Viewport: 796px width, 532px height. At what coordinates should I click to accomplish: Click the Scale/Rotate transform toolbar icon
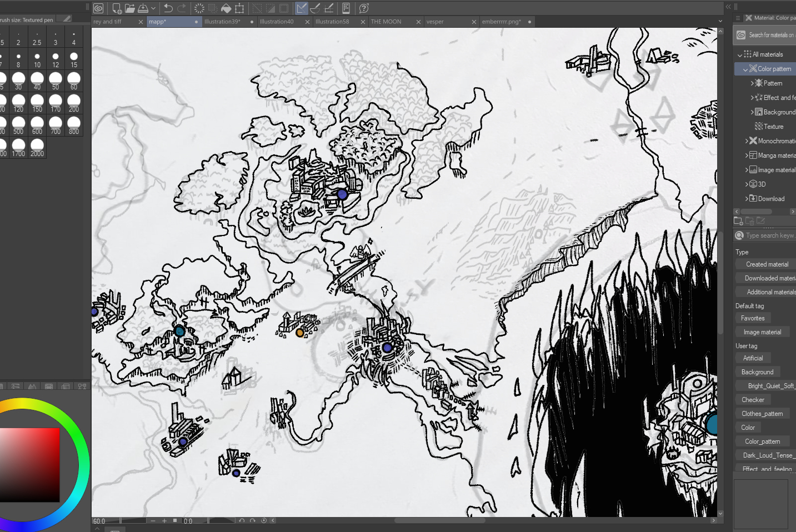[239, 8]
